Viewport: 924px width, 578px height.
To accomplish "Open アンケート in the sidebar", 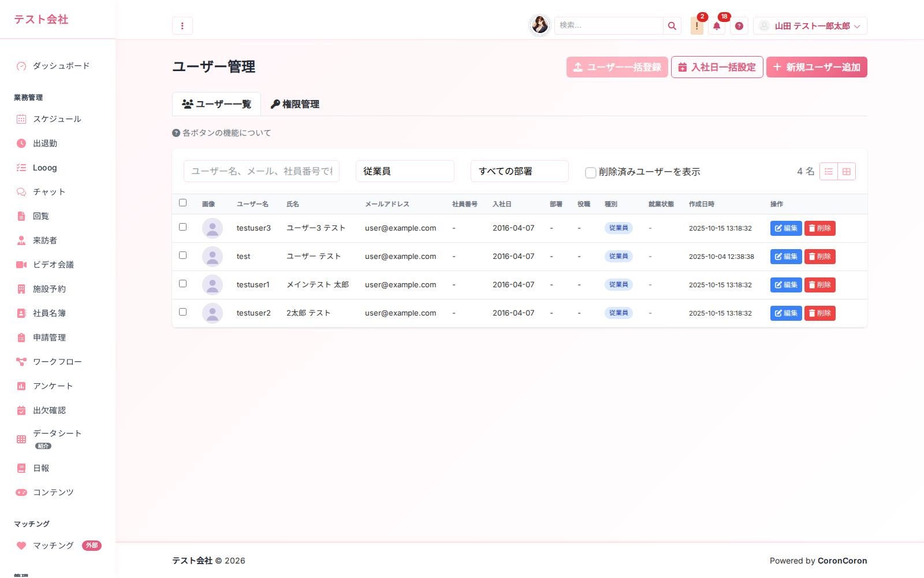I will point(58,386).
